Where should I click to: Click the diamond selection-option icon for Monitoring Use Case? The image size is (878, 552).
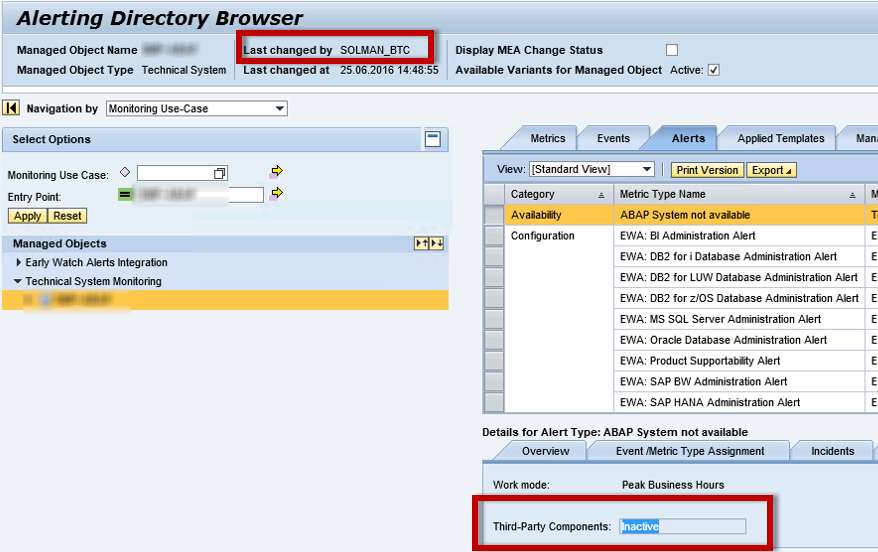(x=125, y=172)
